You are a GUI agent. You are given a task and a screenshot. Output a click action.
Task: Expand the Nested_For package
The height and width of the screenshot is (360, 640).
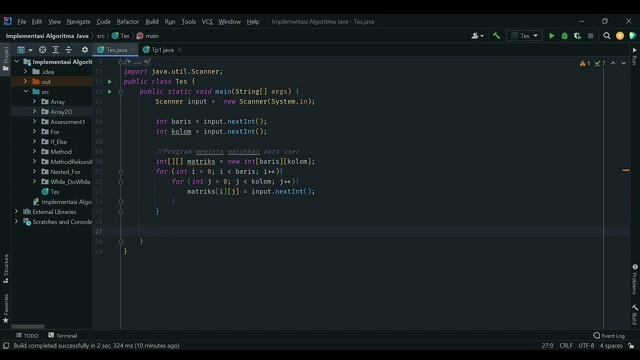click(x=34, y=171)
